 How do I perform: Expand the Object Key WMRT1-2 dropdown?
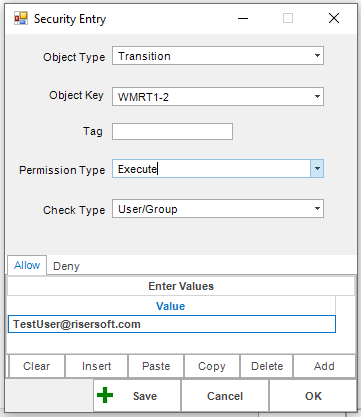[x=317, y=97]
